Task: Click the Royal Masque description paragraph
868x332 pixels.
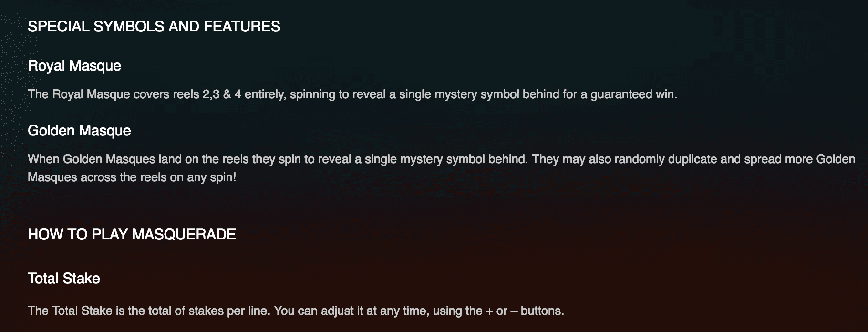Action: [352, 94]
